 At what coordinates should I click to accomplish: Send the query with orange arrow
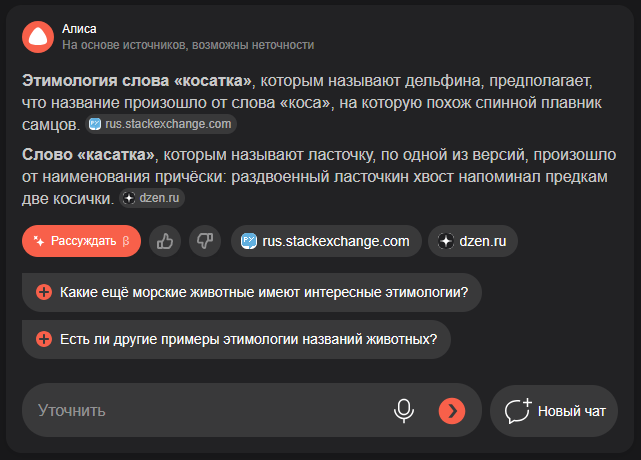pos(452,411)
